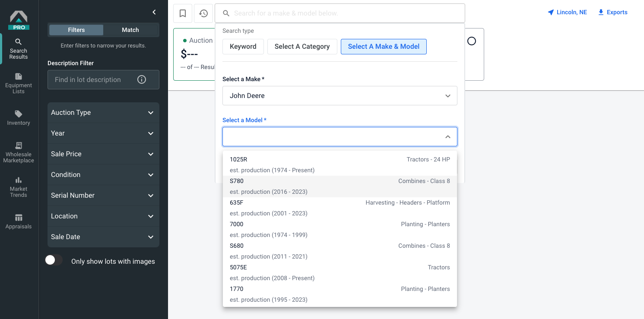This screenshot has height=319, width=644.
Task: Collapse the filters panel arrow
Action: coord(154,13)
